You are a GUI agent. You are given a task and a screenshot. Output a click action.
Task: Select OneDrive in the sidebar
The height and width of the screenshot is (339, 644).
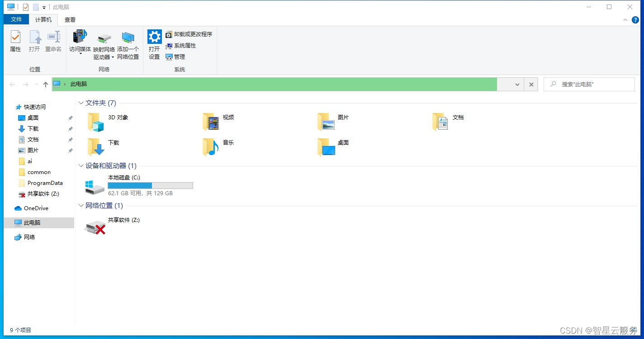(36, 208)
